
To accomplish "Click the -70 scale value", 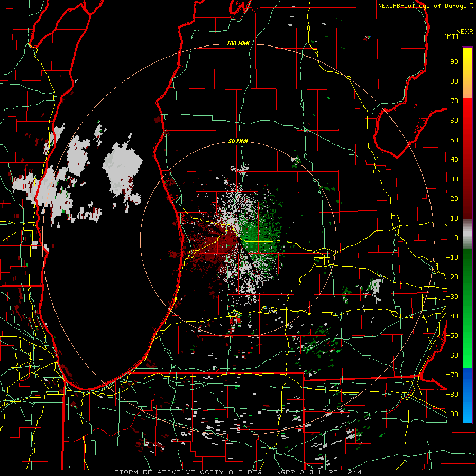I will [x=452, y=375].
